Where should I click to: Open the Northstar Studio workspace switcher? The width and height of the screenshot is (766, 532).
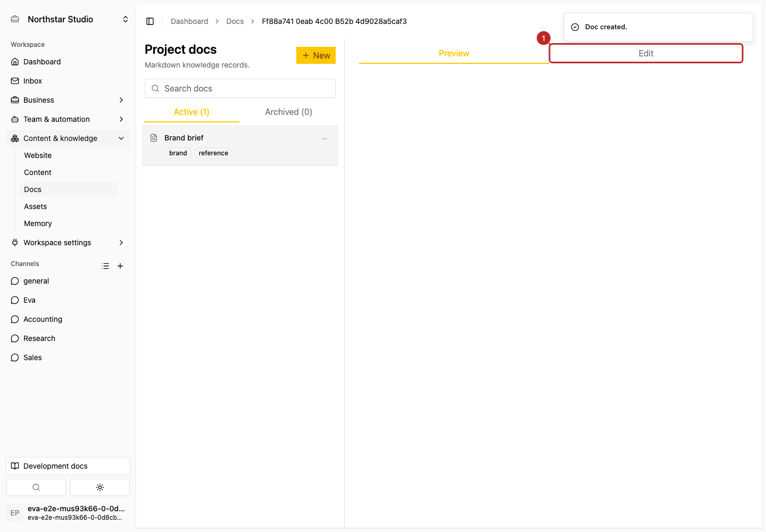tap(68, 19)
